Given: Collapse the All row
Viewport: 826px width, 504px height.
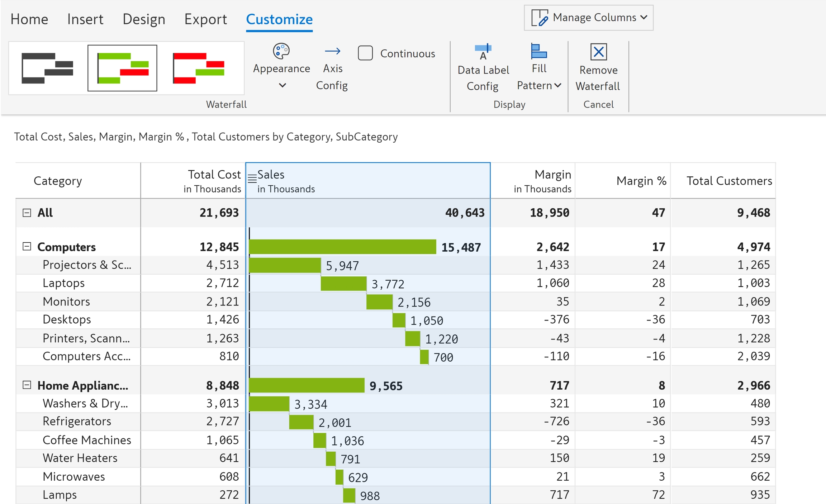Looking at the screenshot, I should 27,213.
